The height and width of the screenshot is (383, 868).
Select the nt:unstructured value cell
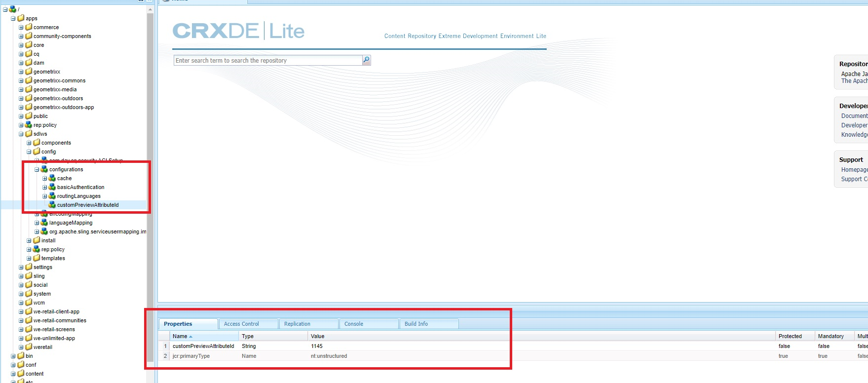[x=329, y=356]
